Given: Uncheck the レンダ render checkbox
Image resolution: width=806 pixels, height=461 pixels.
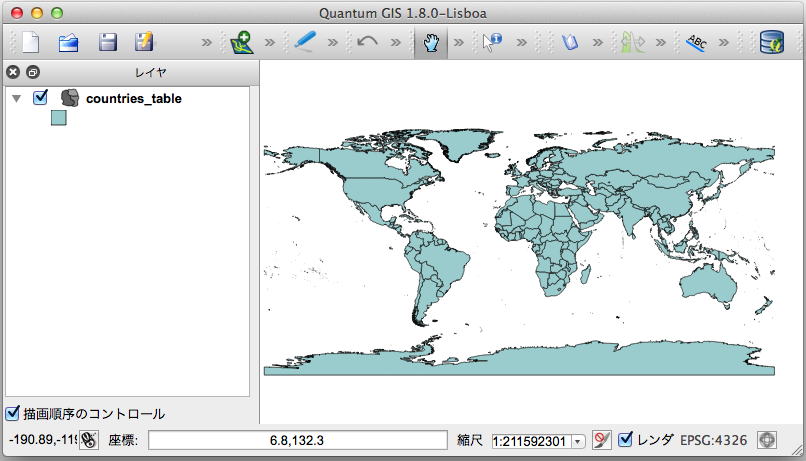Looking at the screenshot, I should pos(626,440).
